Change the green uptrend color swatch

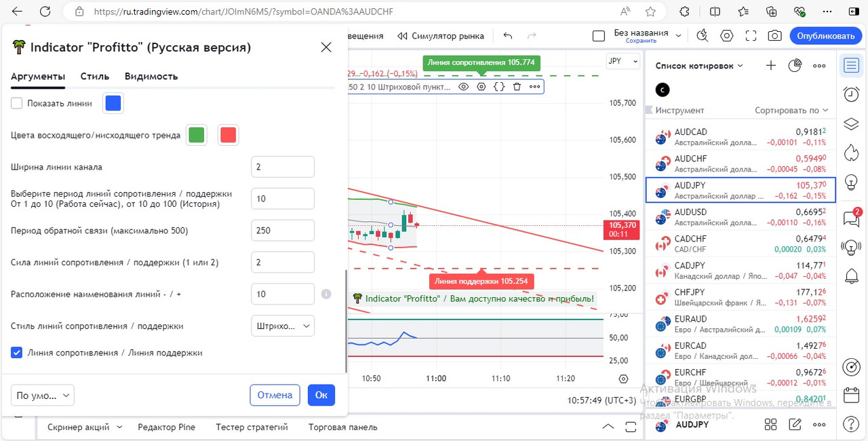click(197, 135)
